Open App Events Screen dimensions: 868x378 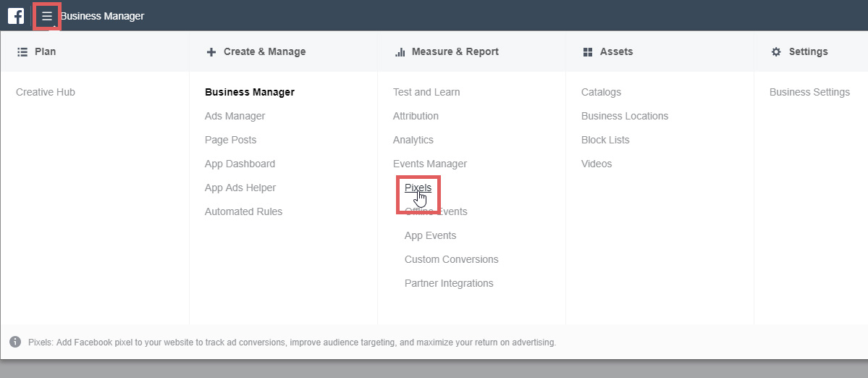430,235
